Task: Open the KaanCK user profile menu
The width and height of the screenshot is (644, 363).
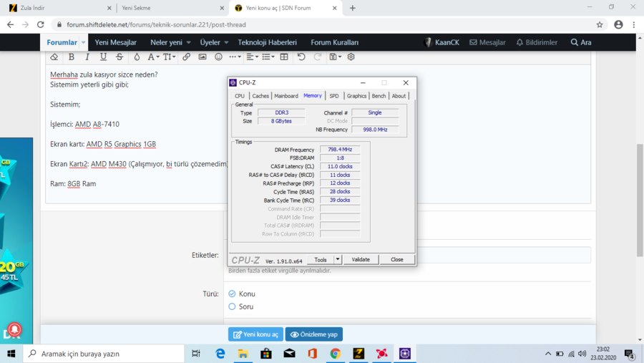Action: [x=441, y=42]
